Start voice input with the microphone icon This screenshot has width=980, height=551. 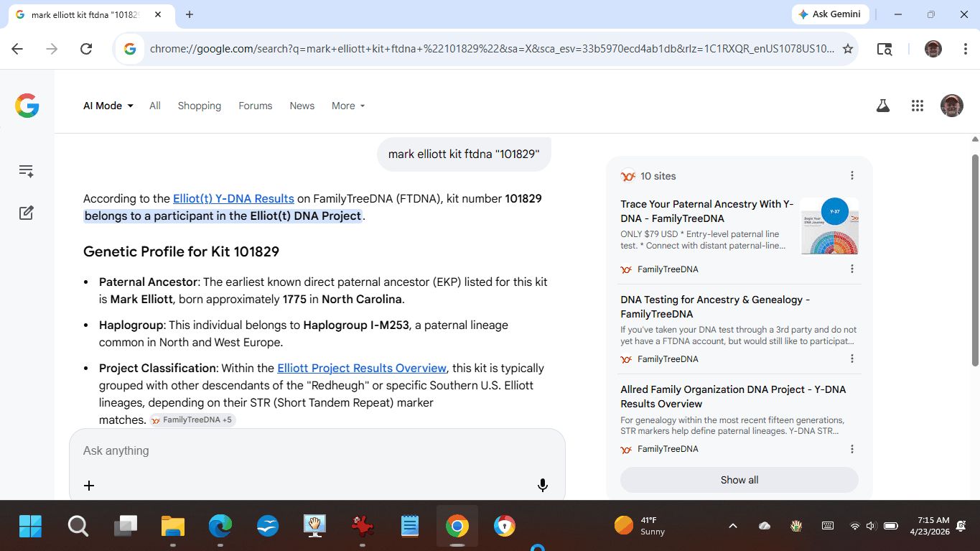(x=543, y=486)
